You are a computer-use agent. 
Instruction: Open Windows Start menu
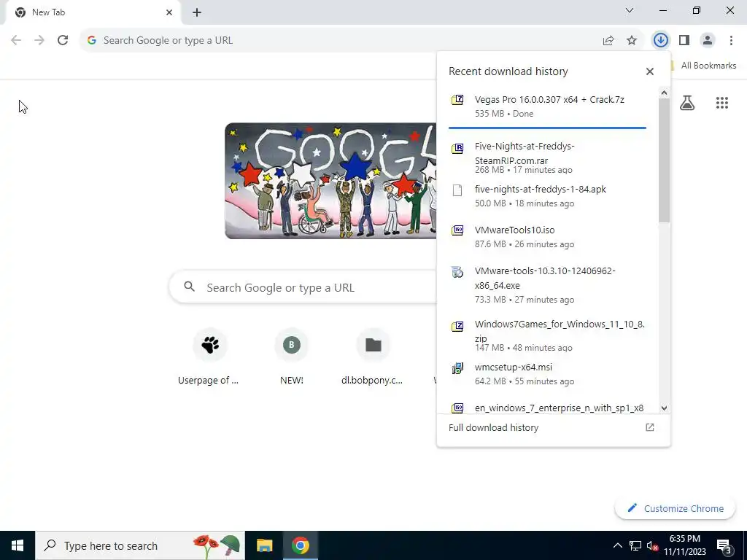coord(18,545)
